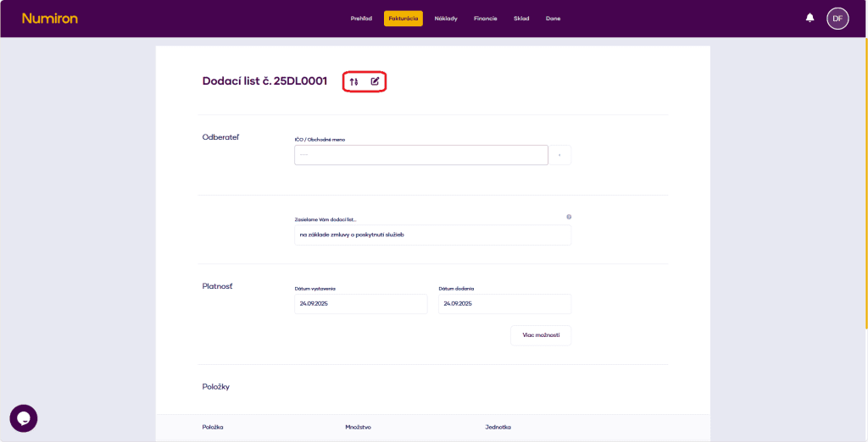Navigate to the Sklad menu

click(521, 19)
